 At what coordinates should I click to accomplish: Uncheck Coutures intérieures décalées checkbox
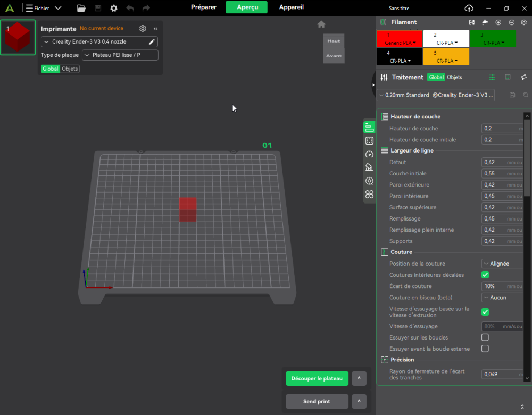[x=485, y=275]
